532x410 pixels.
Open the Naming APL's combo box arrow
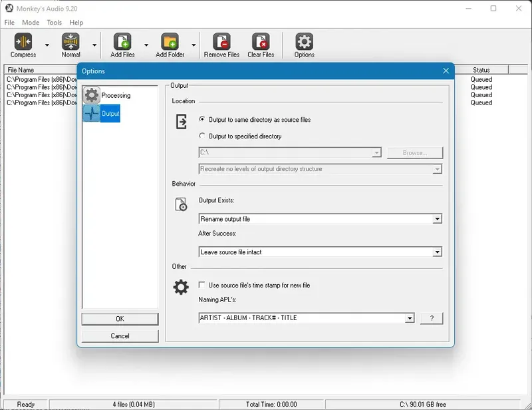(410, 318)
